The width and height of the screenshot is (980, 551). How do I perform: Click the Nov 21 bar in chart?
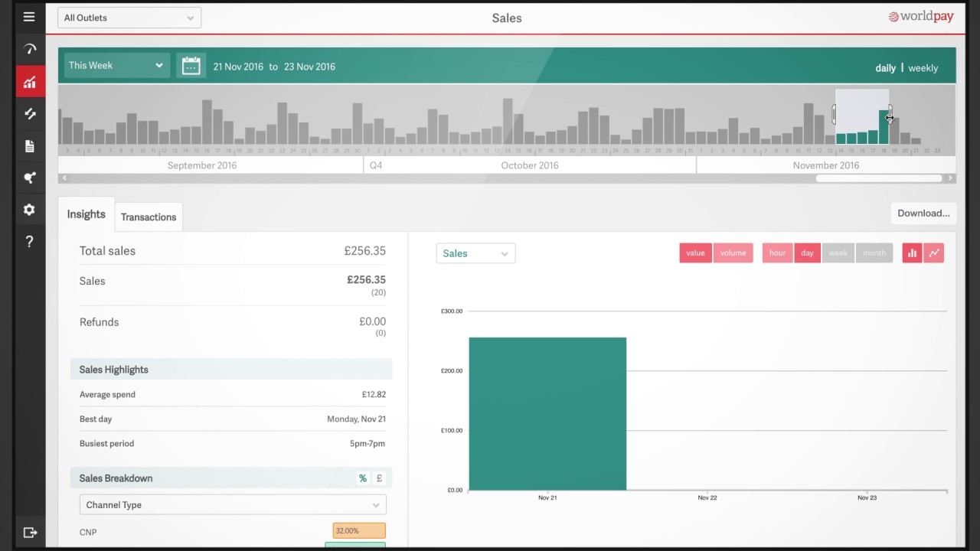(547, 413)
